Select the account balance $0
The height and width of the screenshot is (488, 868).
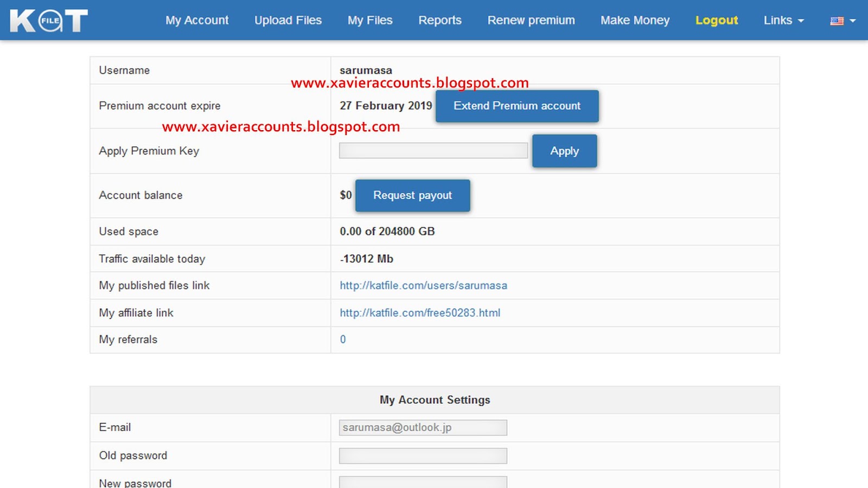click(346, 195)
